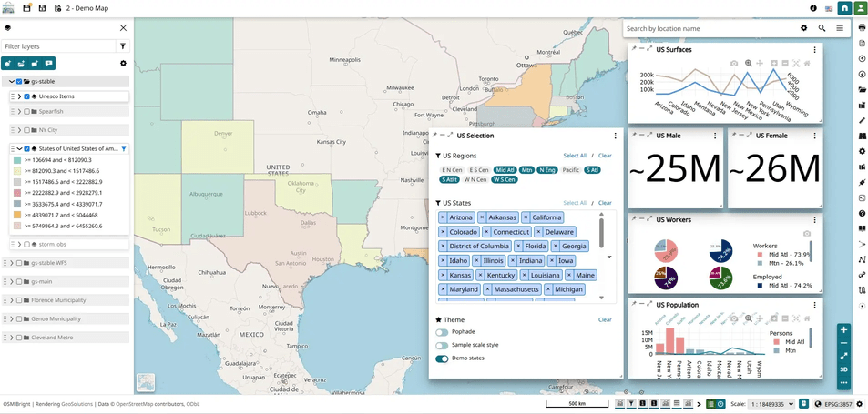Uncheck the Unesco Items layer checkbox
This screenshot has height=414, width=868.
pyautogui.click(x=27, y=96)
